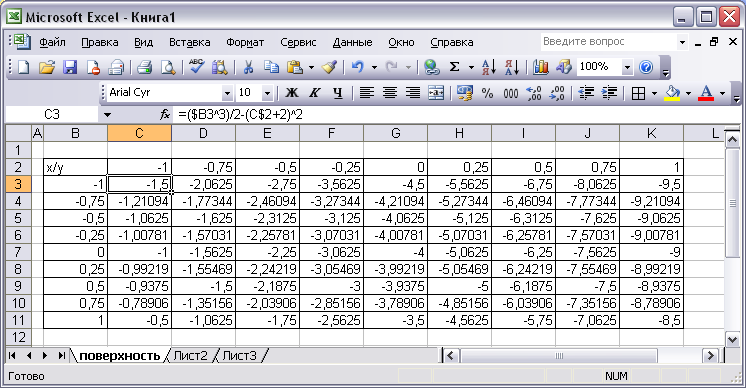Click the Print icon in the toolbar
The width and height of the screenshot is (746, 388).
pyautogui.click(x=144, y=67)
